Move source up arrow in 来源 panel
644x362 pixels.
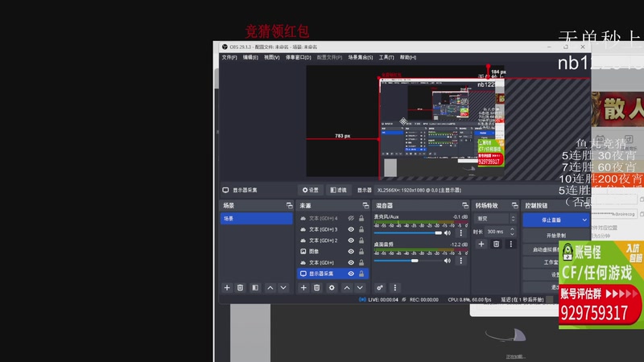coord(347,288)
